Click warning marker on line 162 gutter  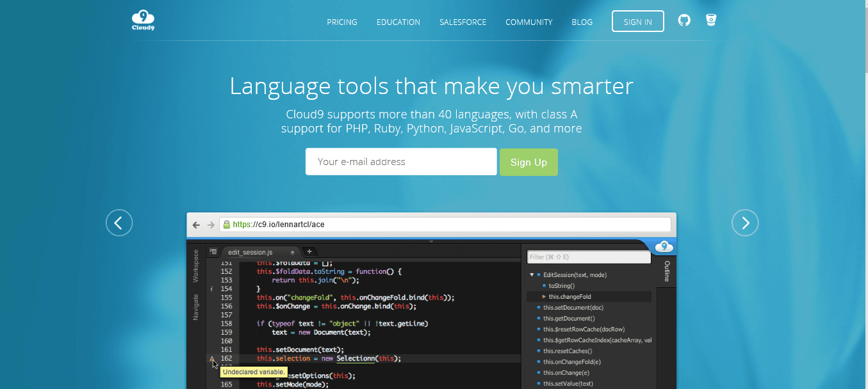coord(212,359)
